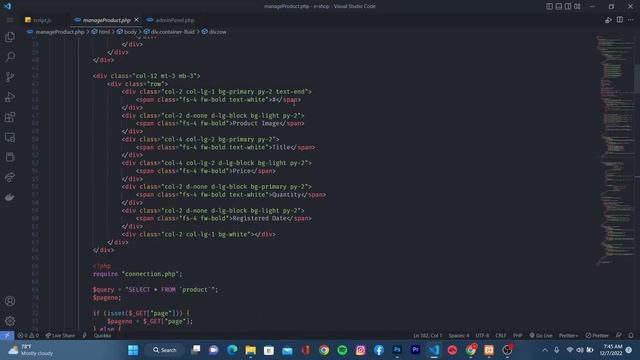The image size is (640, 360).
Task: Open the editor More Actions ellipsis
Action: point(631,20)
